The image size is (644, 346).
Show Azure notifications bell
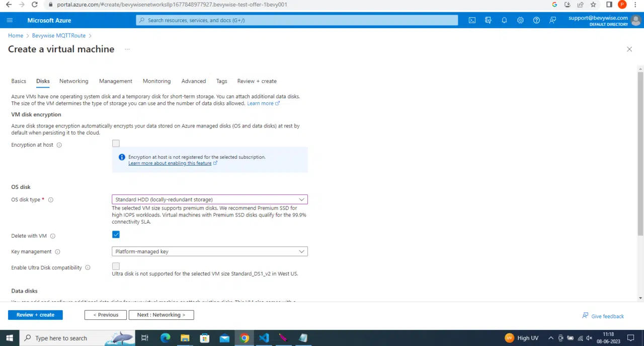coord(504,20)
